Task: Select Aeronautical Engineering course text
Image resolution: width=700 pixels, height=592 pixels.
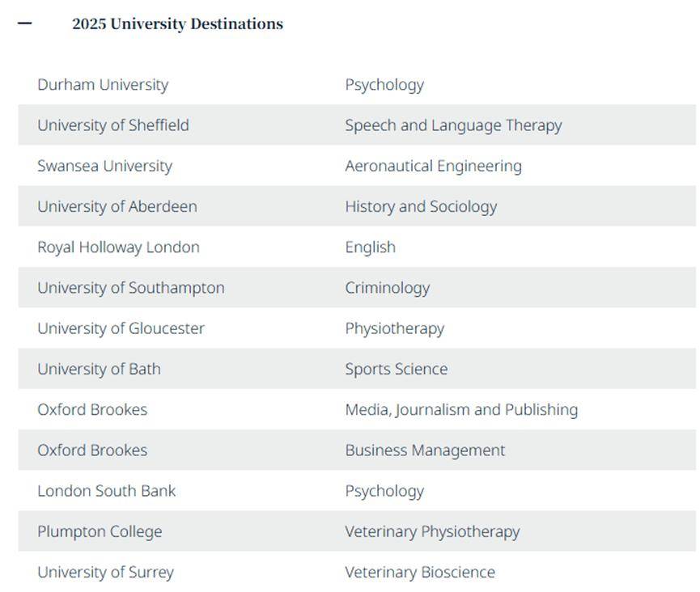Action: pyautogui.click(x=433, y=166)
